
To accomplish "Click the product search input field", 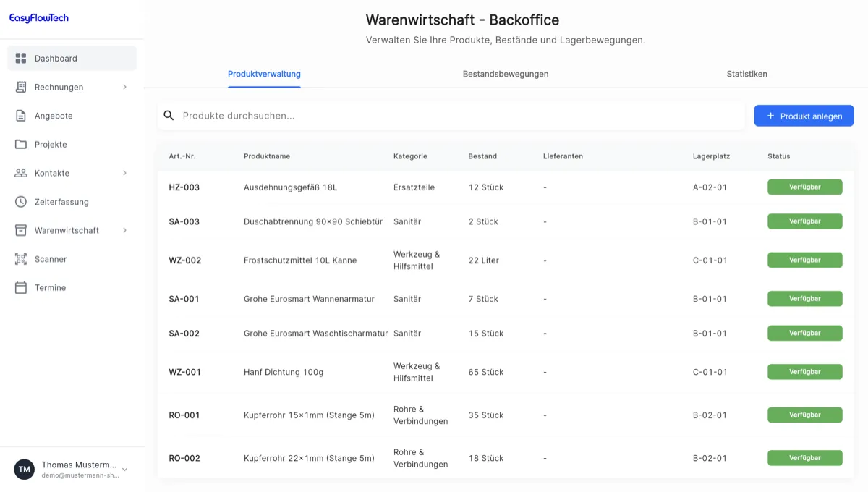I will click(434, 115).
